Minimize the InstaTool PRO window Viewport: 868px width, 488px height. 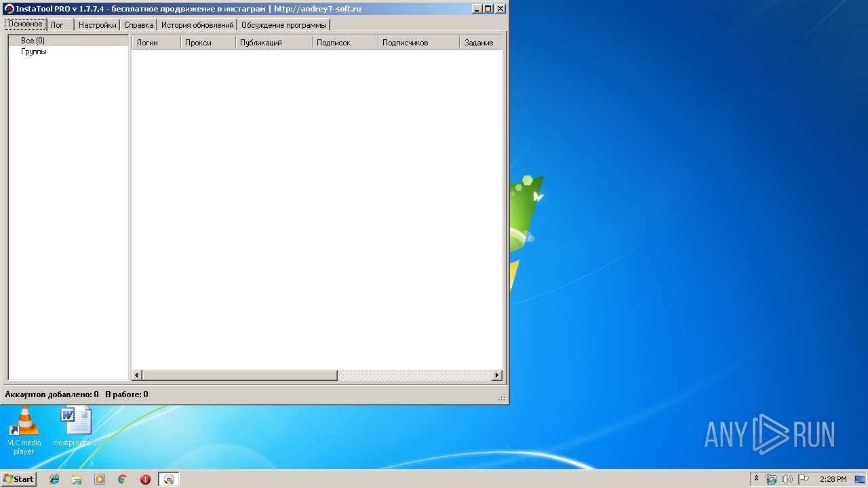pos(477,9)
